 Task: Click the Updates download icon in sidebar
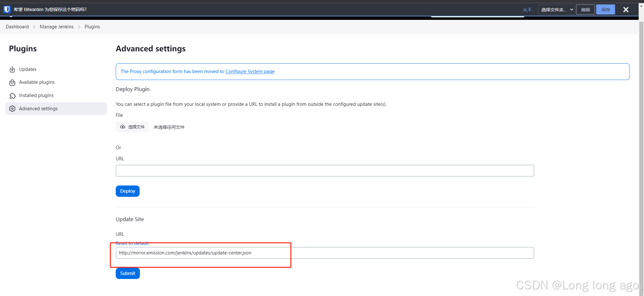[x=12, y=69]
